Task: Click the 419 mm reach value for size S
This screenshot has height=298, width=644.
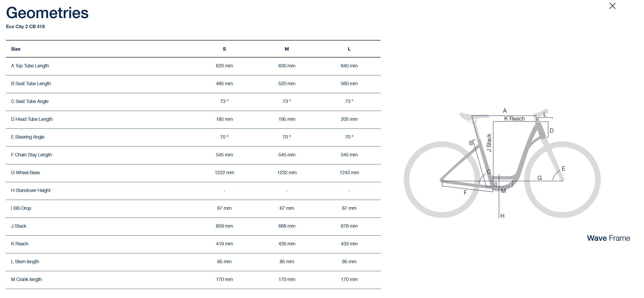Action: pos(224,244)
